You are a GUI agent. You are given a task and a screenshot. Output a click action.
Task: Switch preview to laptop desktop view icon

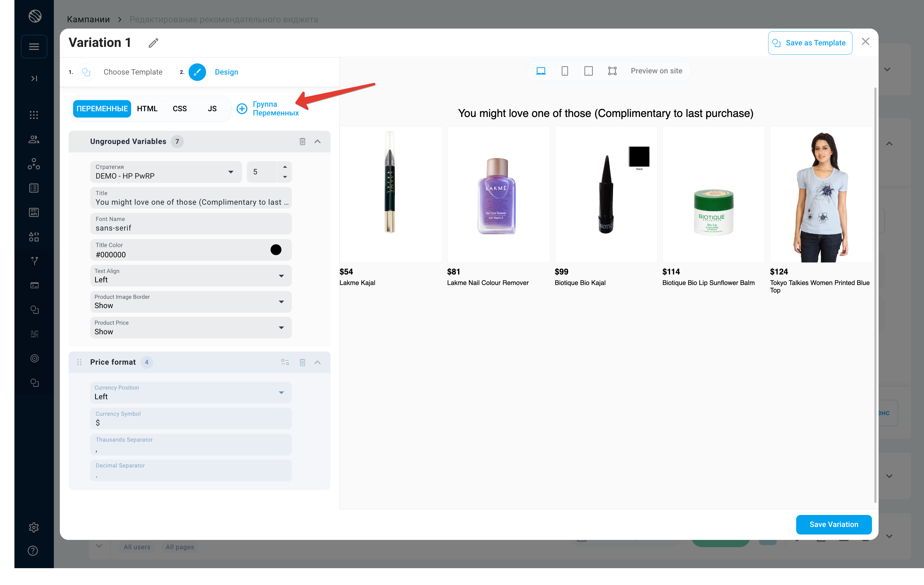click(541, 71)
